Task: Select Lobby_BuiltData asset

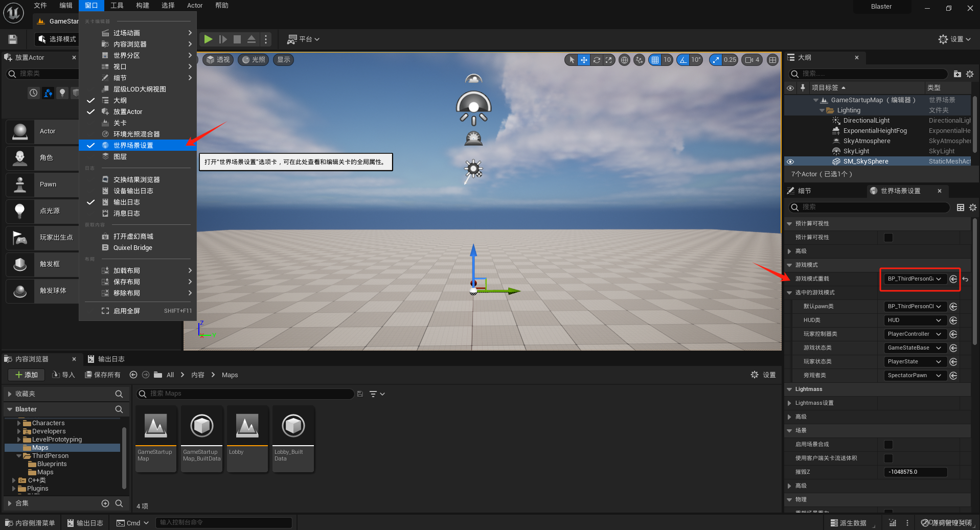Action: pos(293,439)
